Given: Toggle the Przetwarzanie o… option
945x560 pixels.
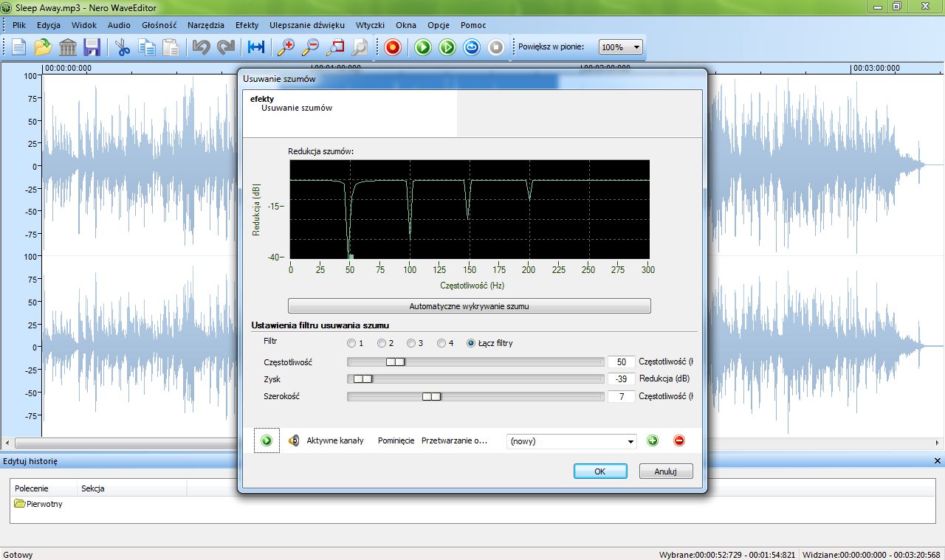Looking at the screenshot, I should [455, 440].
